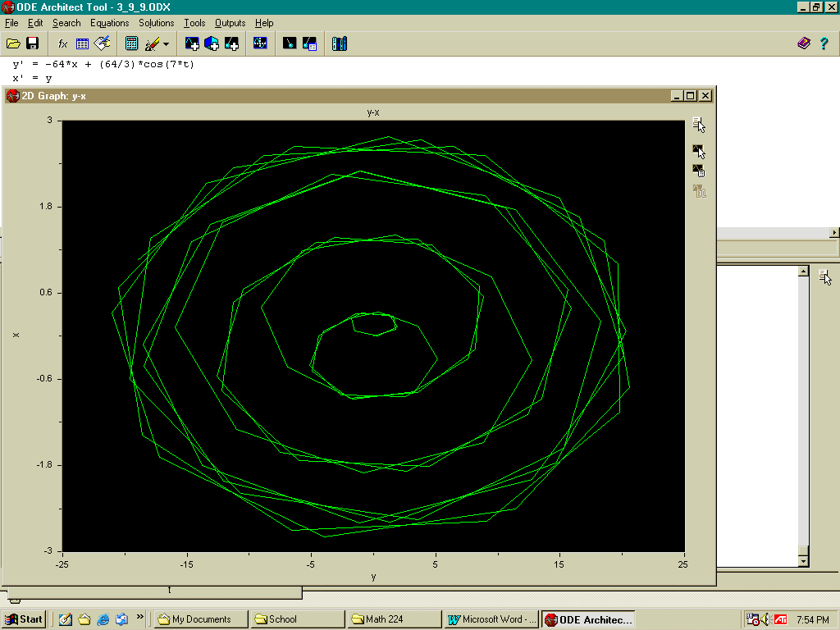Click the scheduler tray icon next to speaker
The image size is (840, 630).
click(753, 619)
